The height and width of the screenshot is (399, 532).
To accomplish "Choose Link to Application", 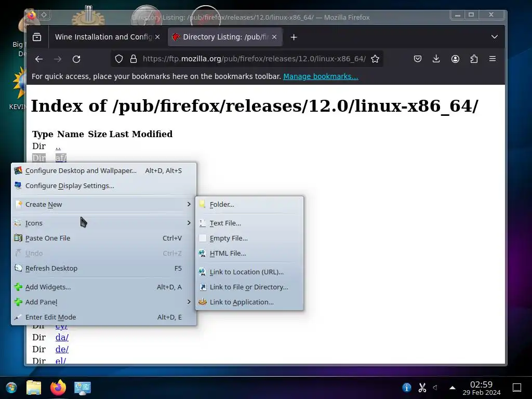I will (249, 302).
